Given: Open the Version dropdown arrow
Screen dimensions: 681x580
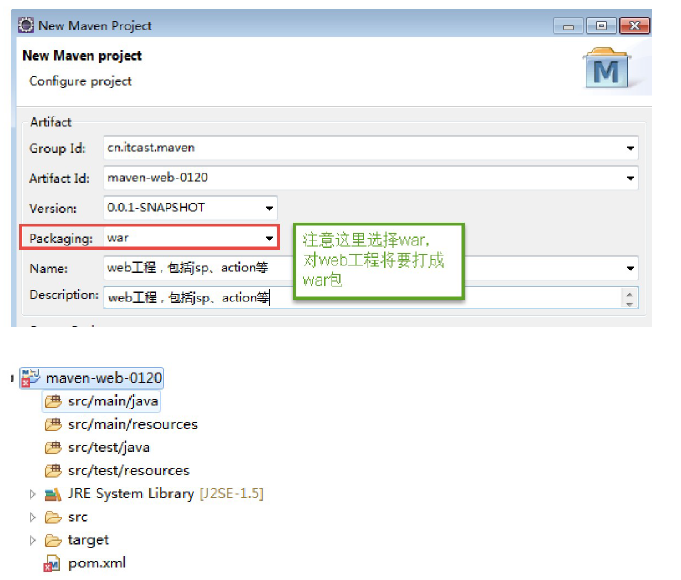Looking at the screenshot, I should click(269, 208).
